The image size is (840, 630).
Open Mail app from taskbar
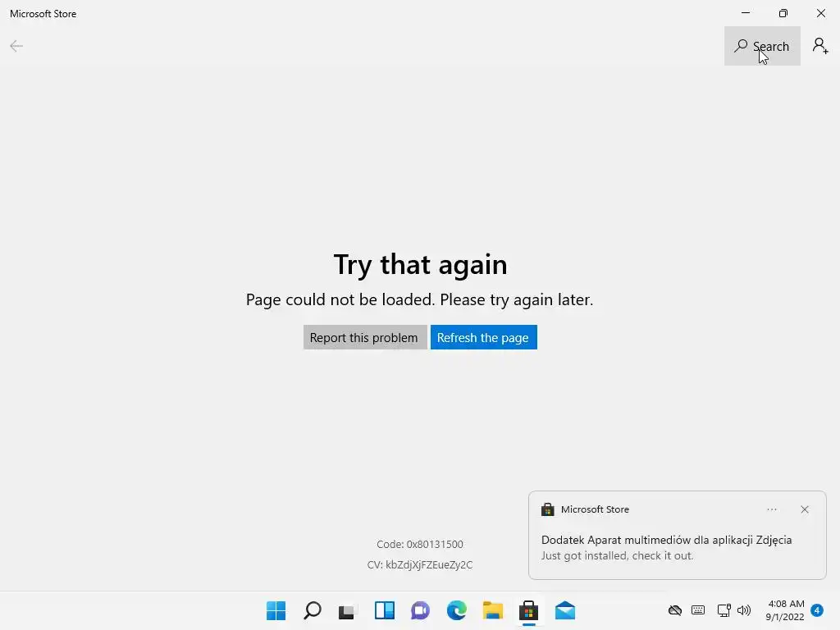[x=565, y=610]
